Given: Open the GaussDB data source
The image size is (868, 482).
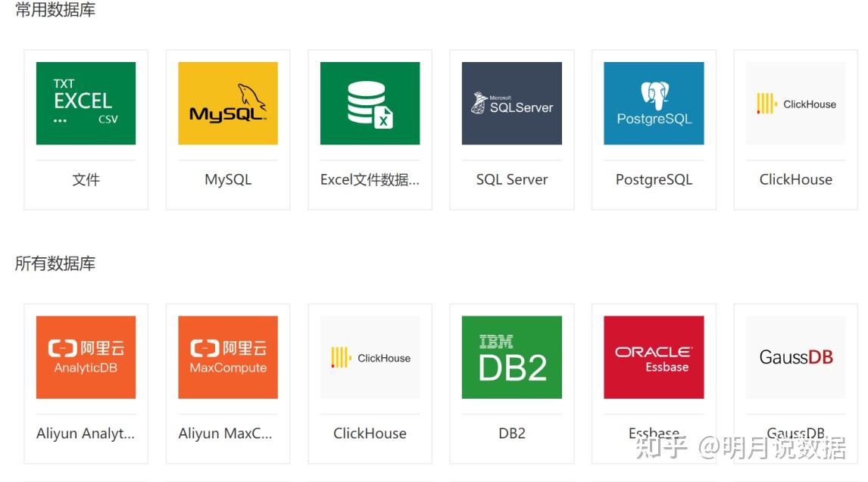Looking at the screenshot, I should click(x=795, y=356).
